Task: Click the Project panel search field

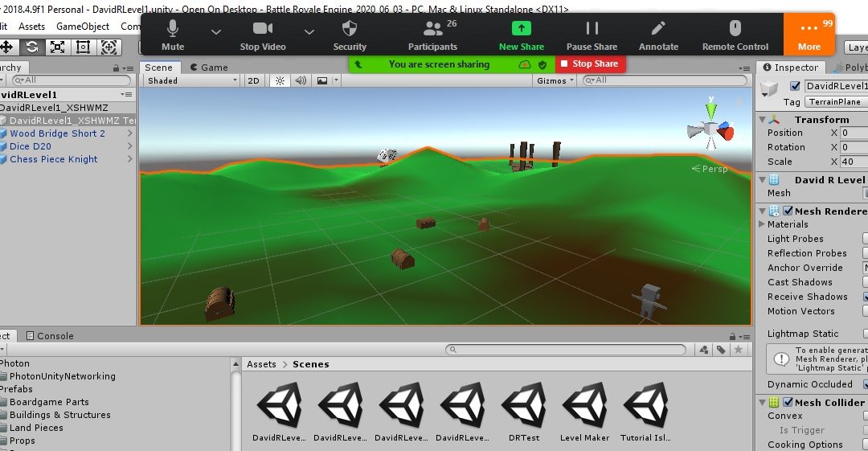Action: click(565, 350)
